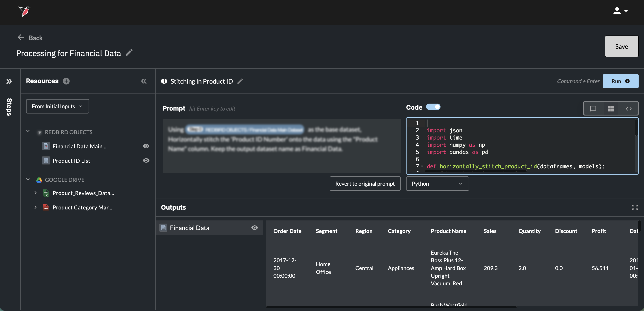The width and height of the screenshot is (644, 311).
Task: Toggle the Code switch off
Action: 433,107
